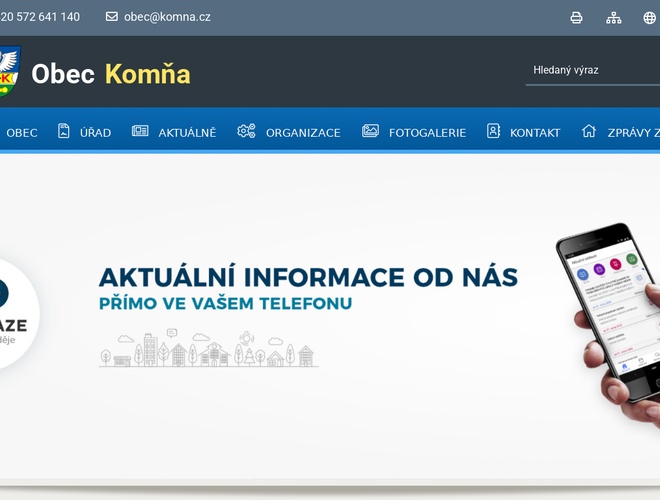This screenshot has height=500, width=660.
Task: Click the gears icon beside ORGANIZACE
Action: [x=246, y=131]
